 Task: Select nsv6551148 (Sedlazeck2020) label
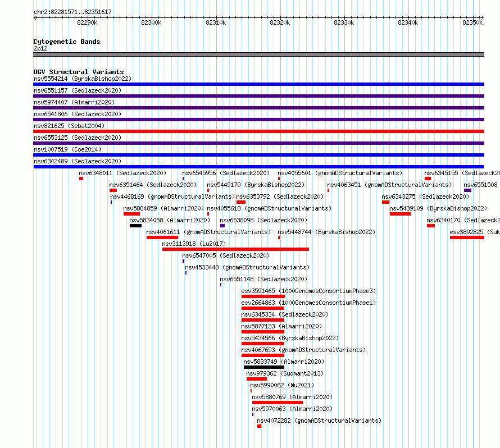263,279
